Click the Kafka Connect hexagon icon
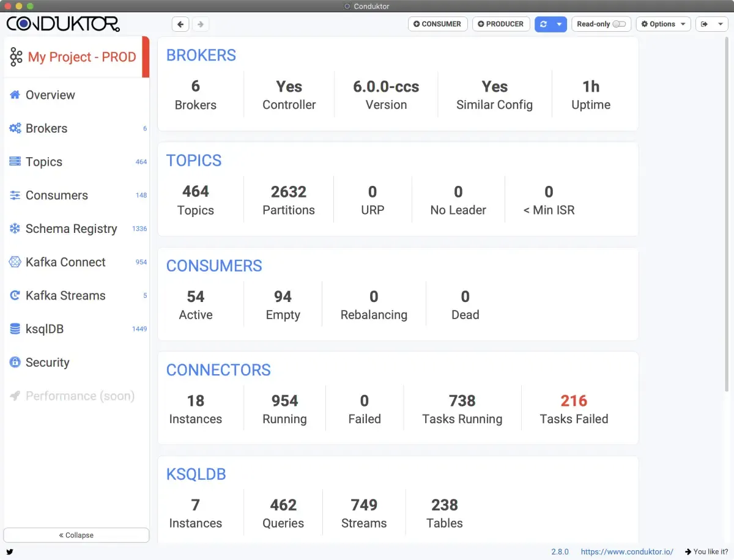 pos(15,262)
